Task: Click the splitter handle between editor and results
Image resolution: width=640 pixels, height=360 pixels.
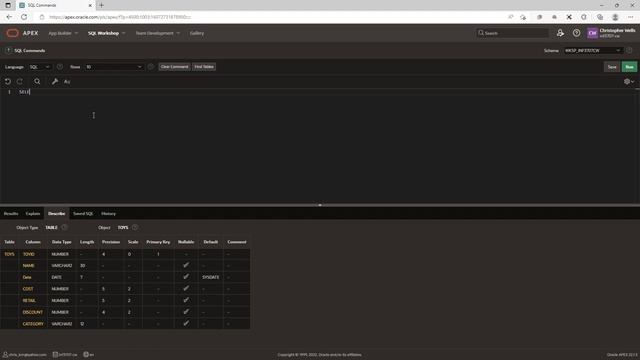Action: click(x=320, y=205)
